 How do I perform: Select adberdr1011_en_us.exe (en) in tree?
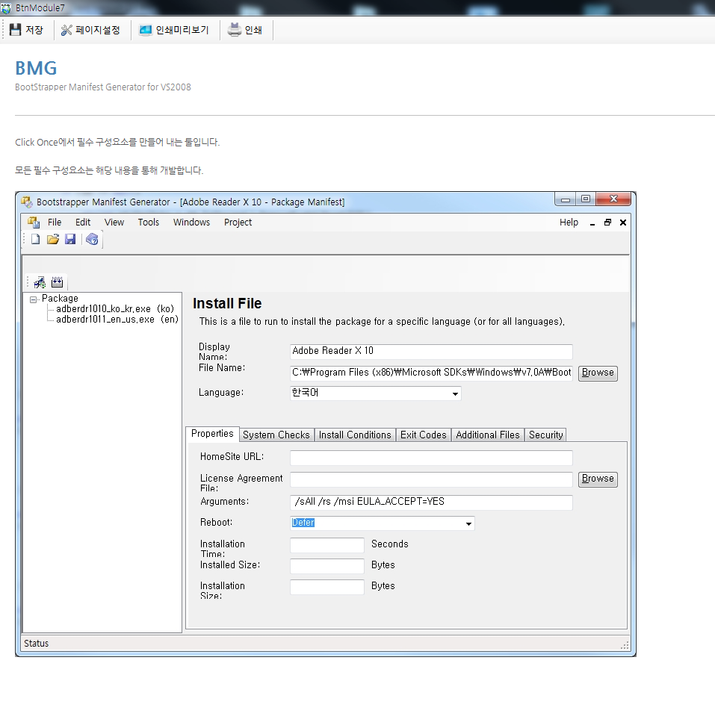pos(117,320)
